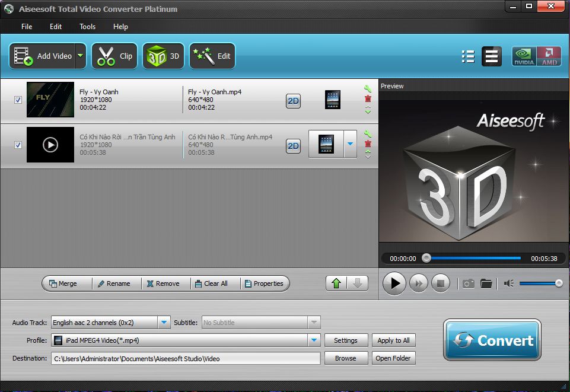The height and width of the screenshot is (392, 570).
Task: Move Có Khi Nào row up with green arrow
Action: pos(368,151)
